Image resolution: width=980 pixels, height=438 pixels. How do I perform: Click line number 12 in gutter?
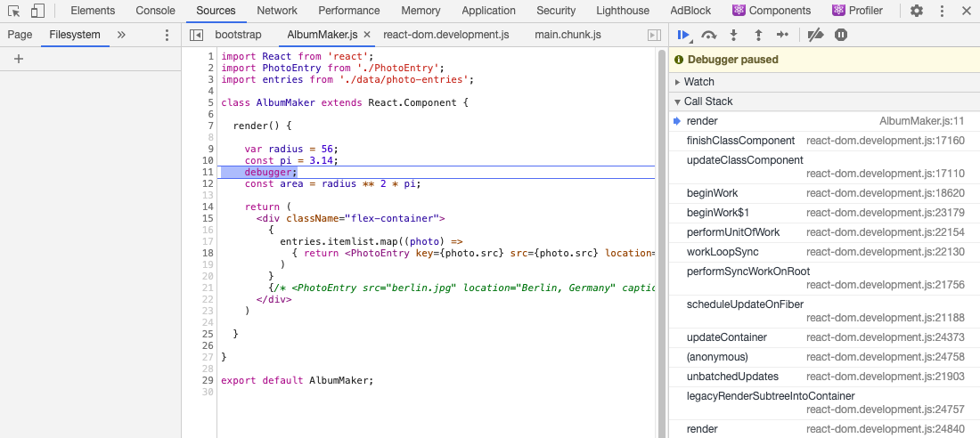tap(208, 183)
